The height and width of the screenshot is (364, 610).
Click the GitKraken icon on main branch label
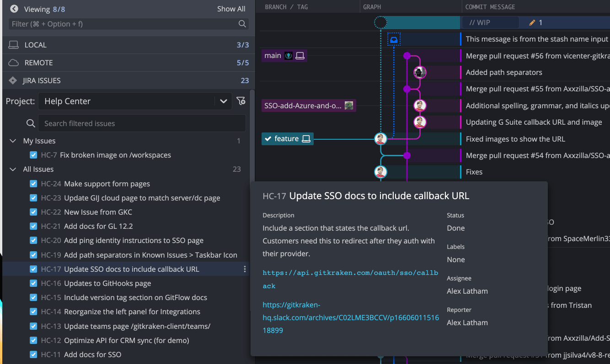[289, 56]
